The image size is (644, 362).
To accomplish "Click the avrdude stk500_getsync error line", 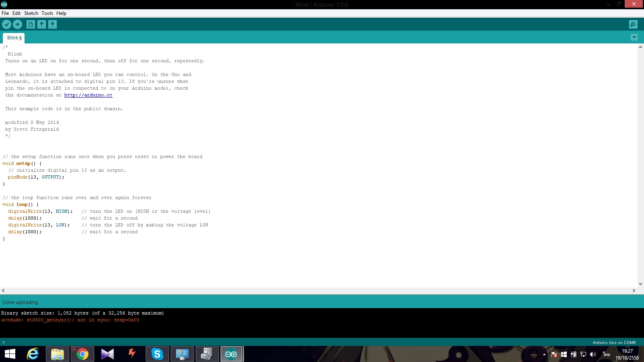I will [x=70, y=320].
